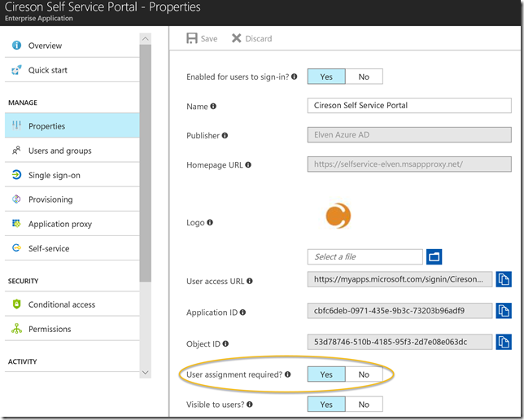Click the Properties sliders icon

[16, 125]
